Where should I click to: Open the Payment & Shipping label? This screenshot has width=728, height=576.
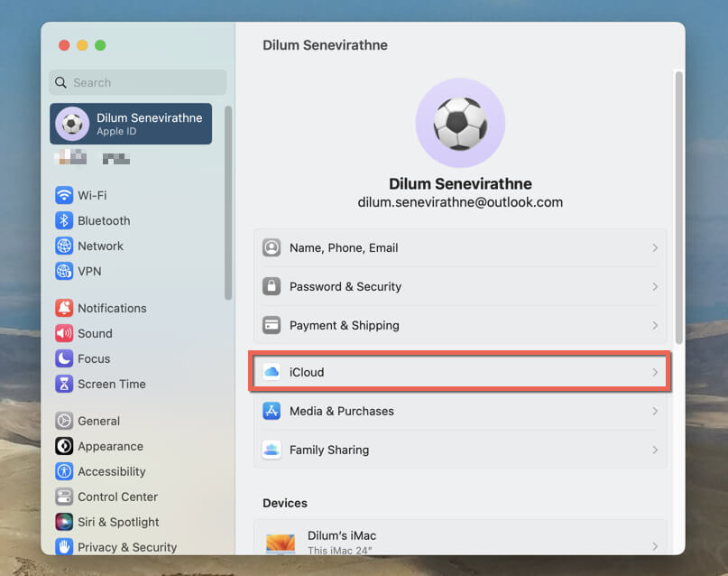pos(344,325)
